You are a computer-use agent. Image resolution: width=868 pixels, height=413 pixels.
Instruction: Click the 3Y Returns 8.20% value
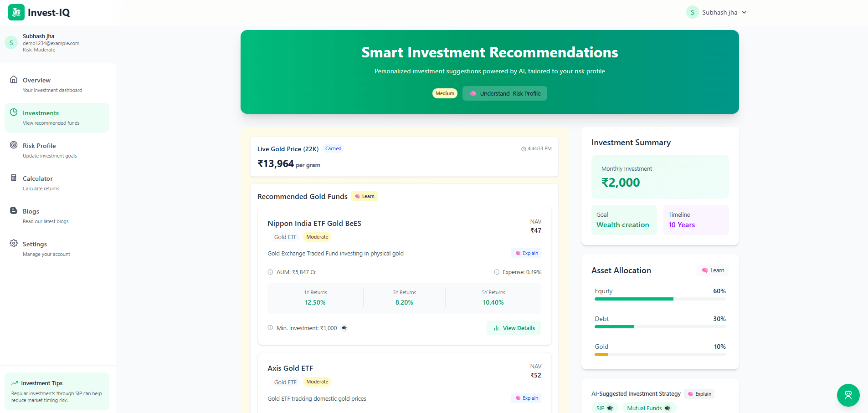click(x=404, y=302)
